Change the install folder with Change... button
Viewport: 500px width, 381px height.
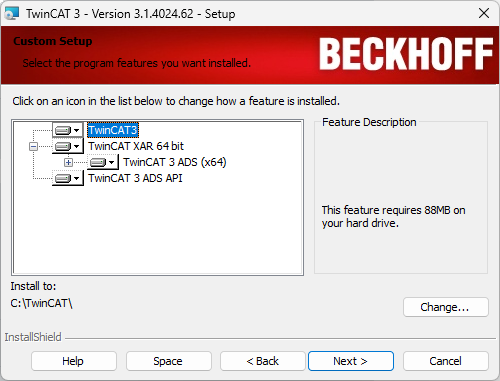click(x=446, y=307)
